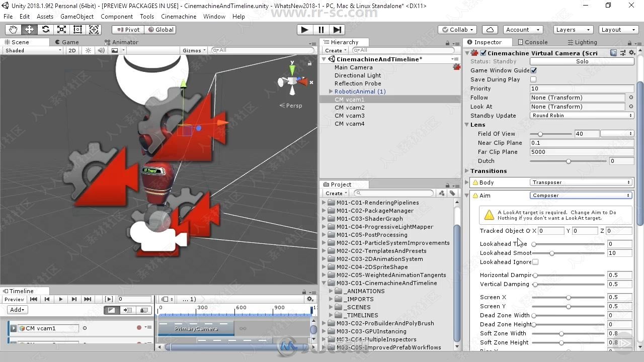This screenshot has height=362, width=644.
Task: Toggle Cinemachine Virtual Camera component enabled
Action: (484, 53)
